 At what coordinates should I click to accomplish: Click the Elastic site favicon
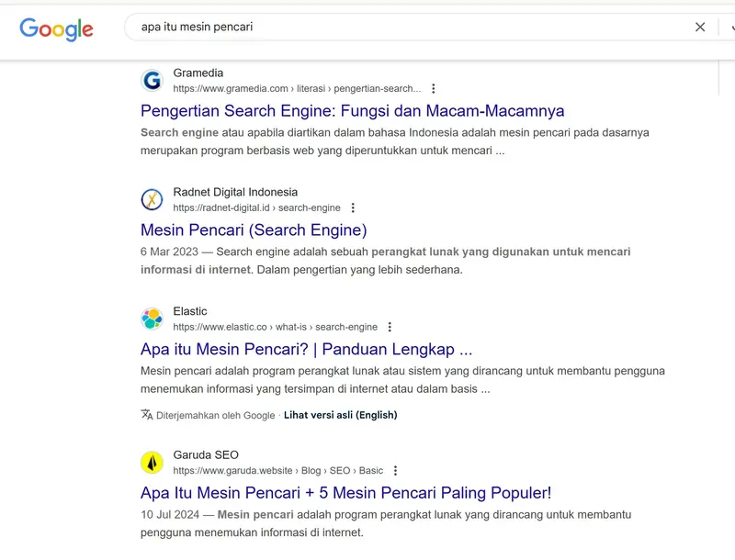(x=152, y=319)
